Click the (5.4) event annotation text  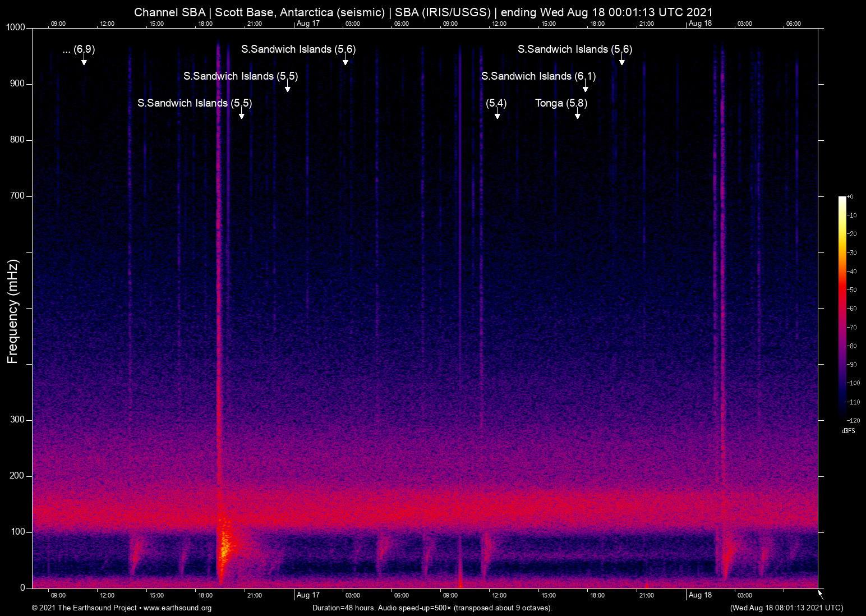pos(496,103)
